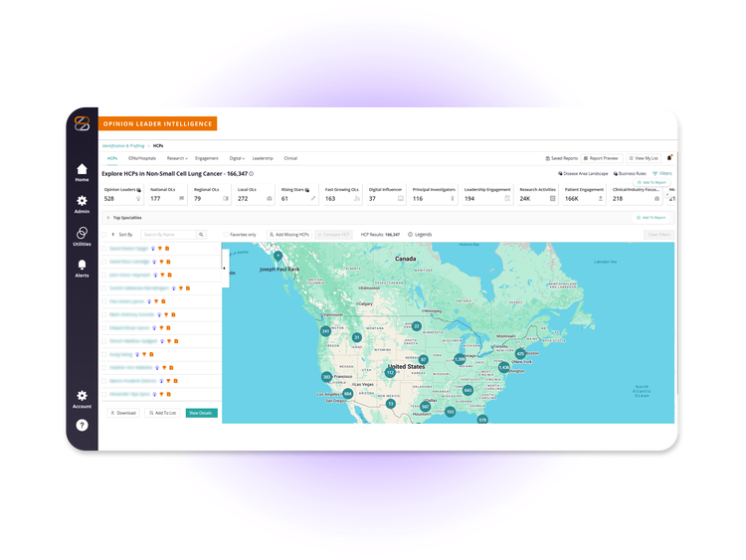Click the Identification & Profiling breadcrumb
Screen dimensions: 746x560
pyautogui.click(x=123, y=145)
